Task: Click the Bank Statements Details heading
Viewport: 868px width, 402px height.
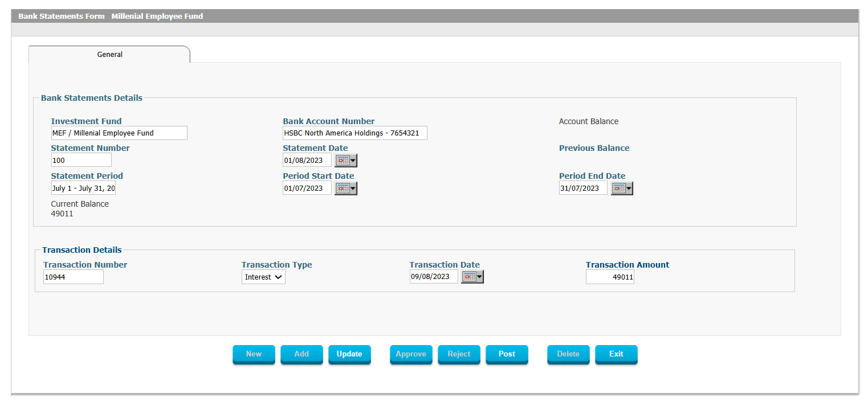Action: tap(92, 98)
